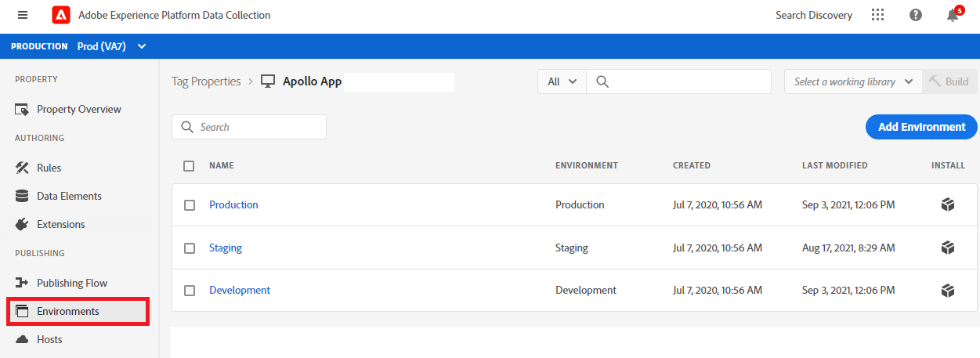This screenshot has height=358, width=980.
Task: Open the All filter dropdown
Action: (562, 81)
